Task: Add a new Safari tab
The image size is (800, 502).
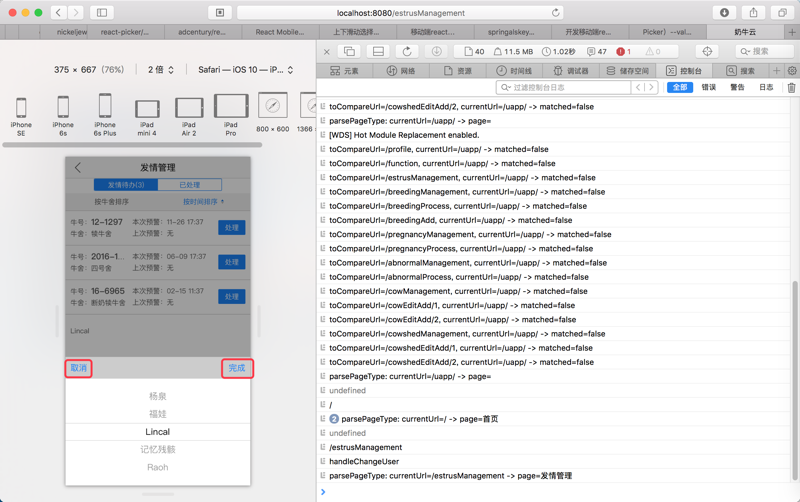Action: pyautogui.click(x=791, y=32)
